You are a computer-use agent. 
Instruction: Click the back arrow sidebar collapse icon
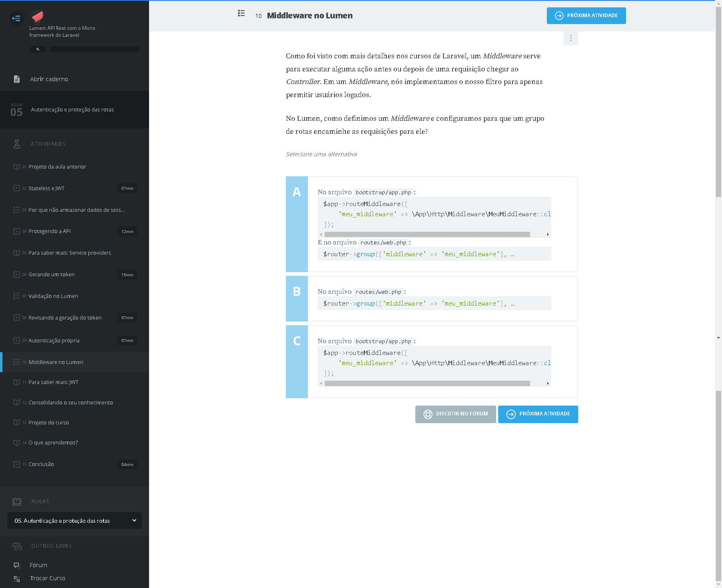[16, 18]
